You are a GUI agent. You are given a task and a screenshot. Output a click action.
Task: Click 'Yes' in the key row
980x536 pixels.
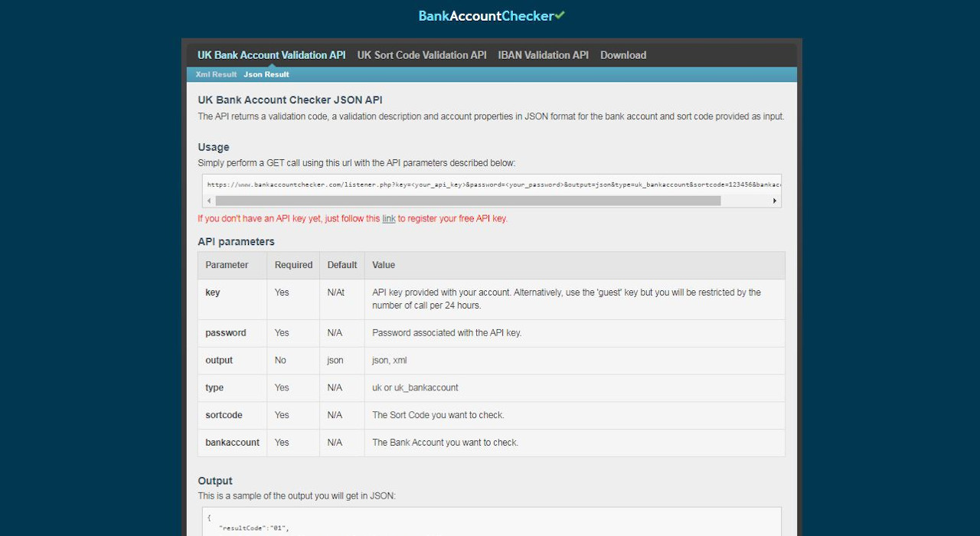coord(282,293)
